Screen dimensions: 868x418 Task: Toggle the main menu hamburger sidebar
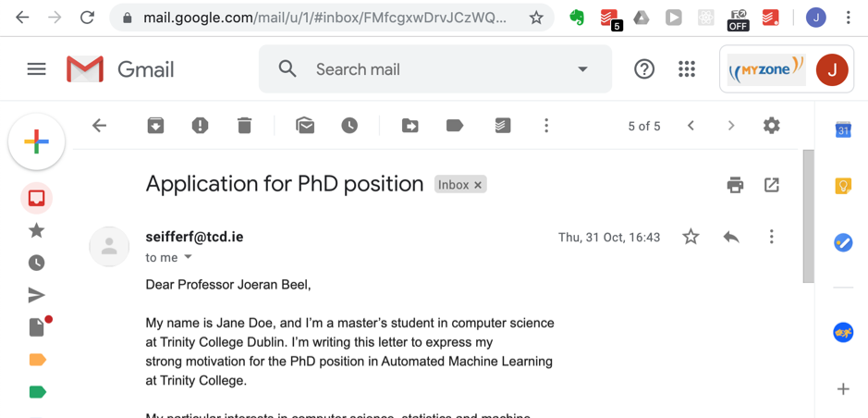pyautogui.click(x=37, y=69)
